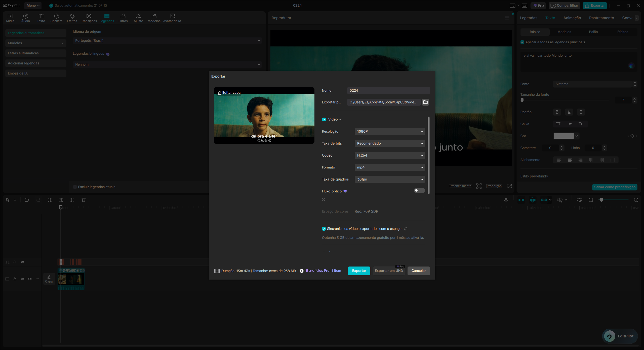Click the Salvar como predefinição button
This screenshot has height=350, width=644.
[x=615, y=187]
